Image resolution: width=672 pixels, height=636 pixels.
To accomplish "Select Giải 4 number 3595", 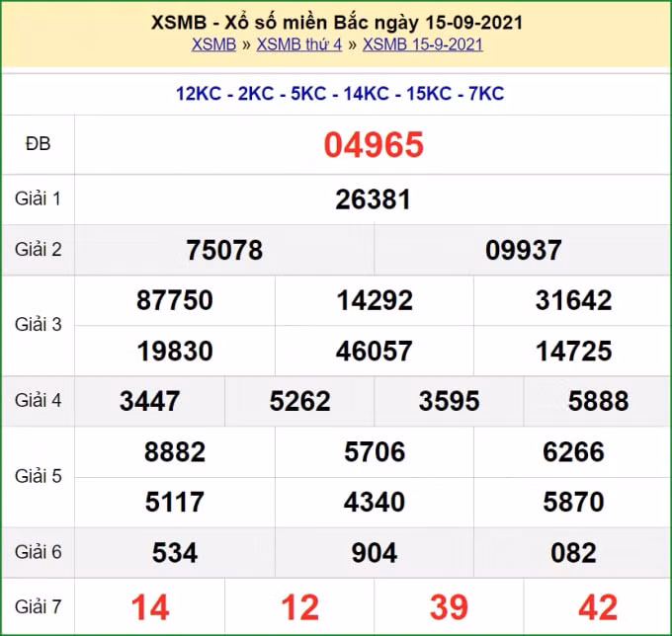I will point(449,401).
